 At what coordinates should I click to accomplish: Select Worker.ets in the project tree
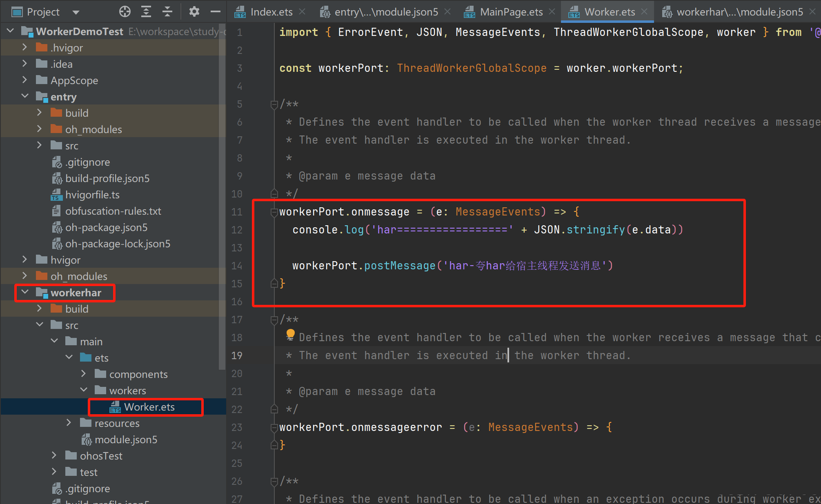(149, 407)
